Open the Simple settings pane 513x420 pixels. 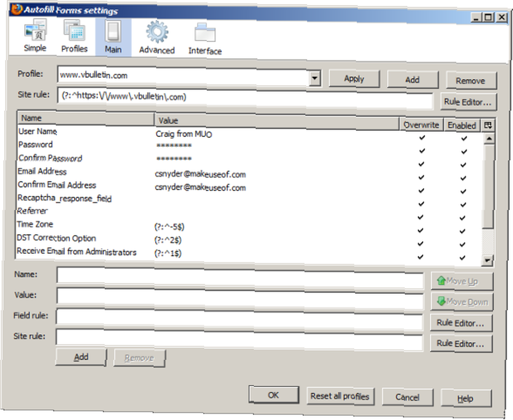tap(35, 35)
